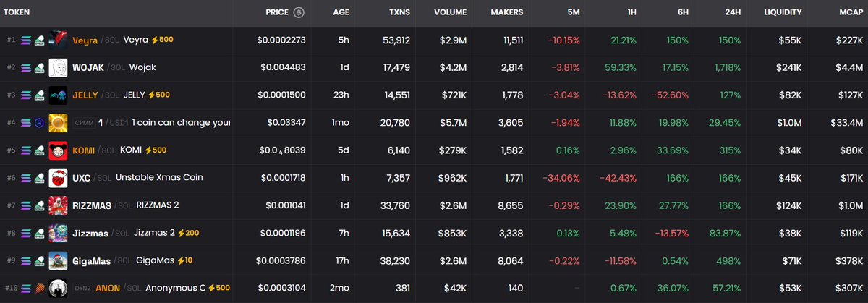
Task: Click the KOMI token avatar
Action: click(x=59, y=150)
